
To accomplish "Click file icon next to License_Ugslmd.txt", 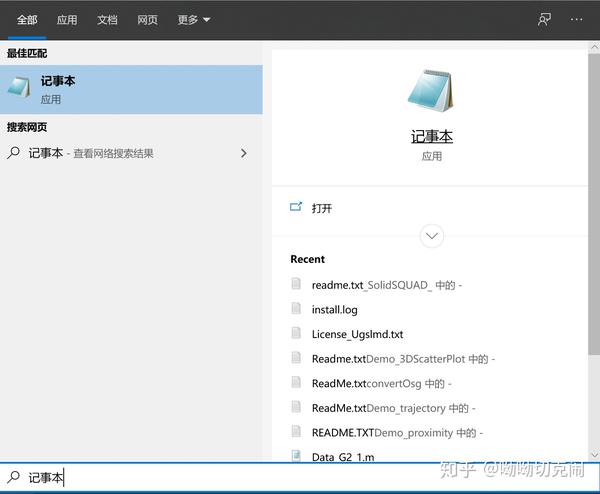I will coord(296,333).
